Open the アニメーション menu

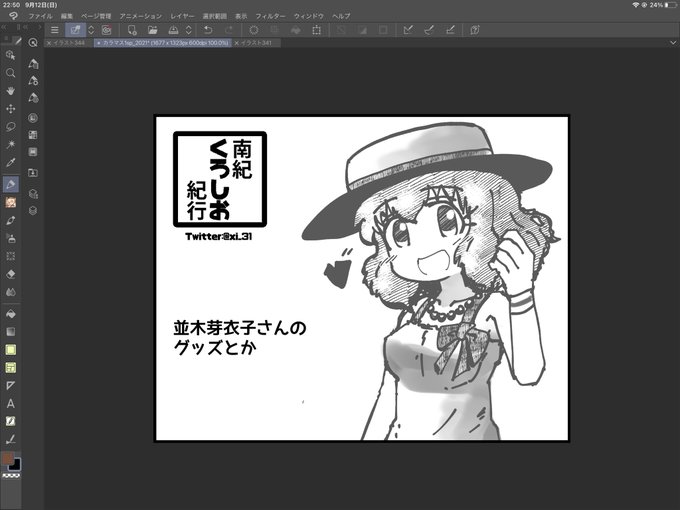click(141, 16)
